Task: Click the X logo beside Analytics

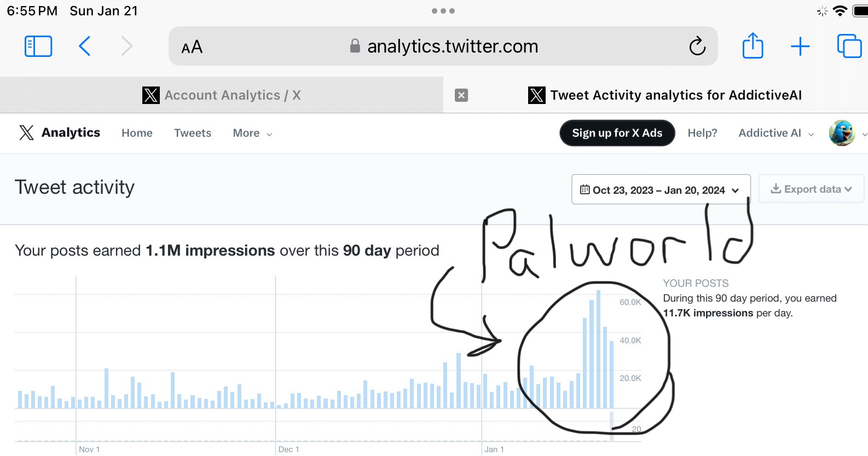Action: tap(26, 132)
